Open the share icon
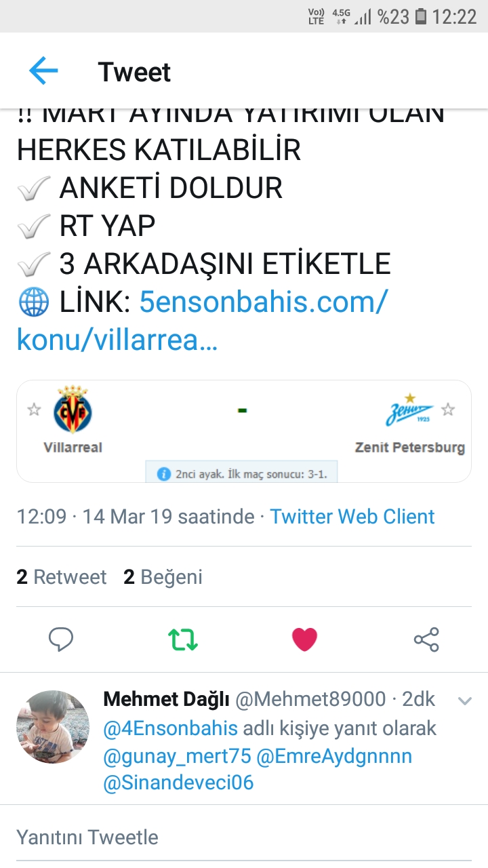The image size is (488, 868). [426, 639]
